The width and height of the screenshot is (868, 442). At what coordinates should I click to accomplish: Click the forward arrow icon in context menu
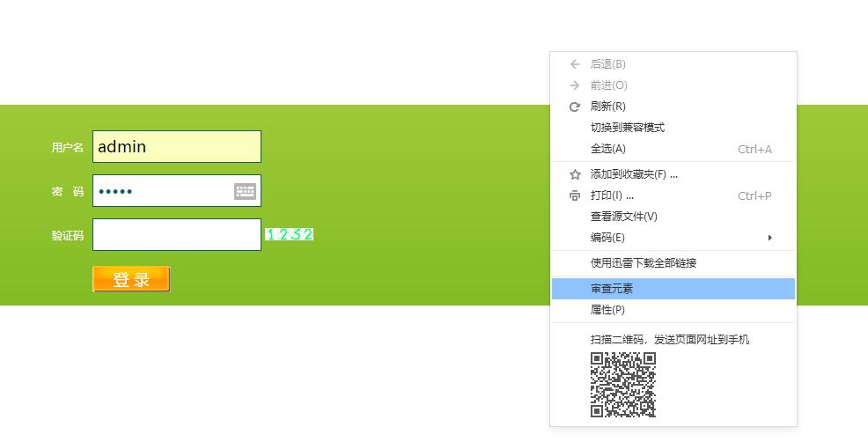(x=575, y=85)
